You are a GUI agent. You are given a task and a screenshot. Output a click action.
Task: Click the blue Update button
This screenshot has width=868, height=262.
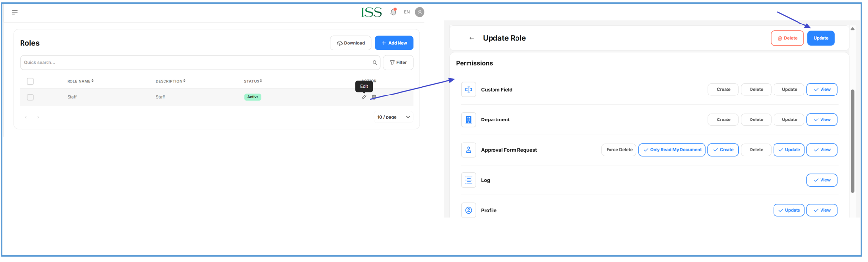821,38
